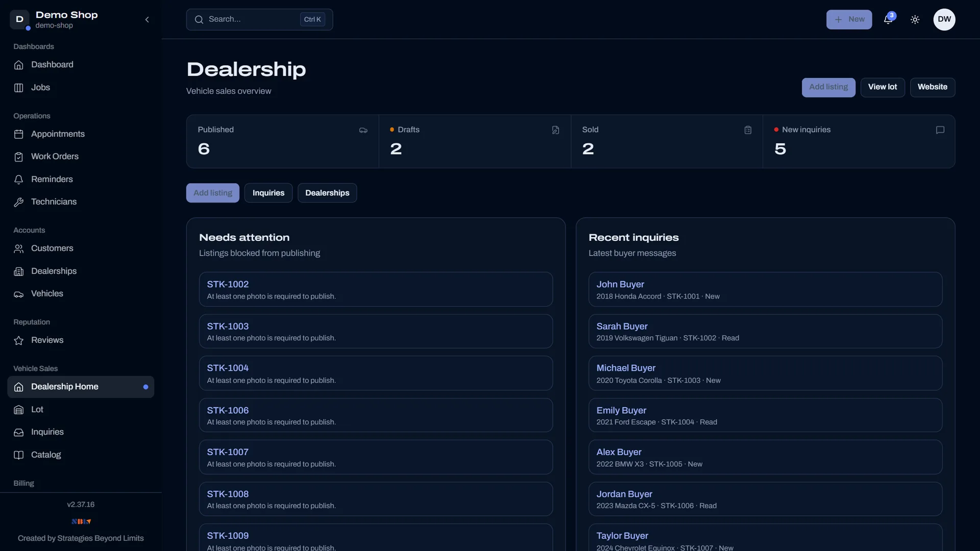Open Dashboard from the sidebar
This screenshot has height=551, width=980.
click(81, 65)
